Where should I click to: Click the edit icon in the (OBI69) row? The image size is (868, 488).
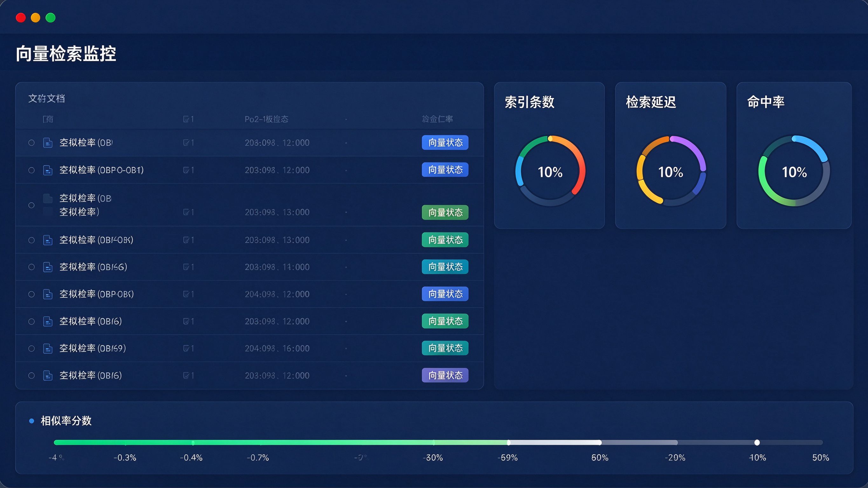186,349
